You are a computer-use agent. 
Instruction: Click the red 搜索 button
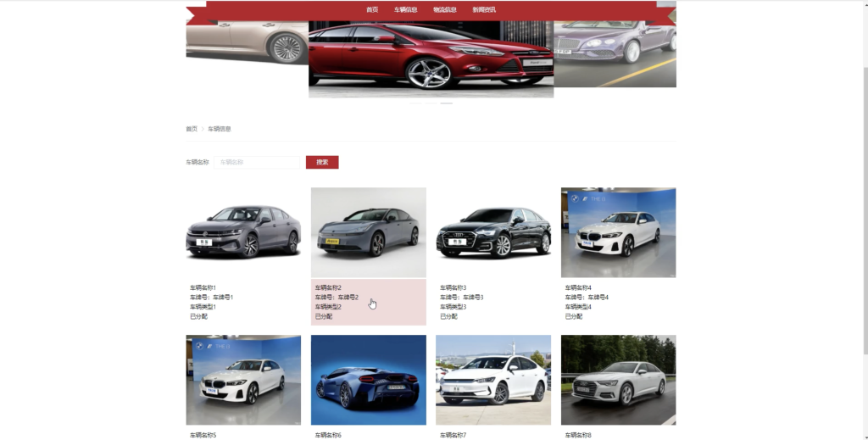(x=322, y=162)
